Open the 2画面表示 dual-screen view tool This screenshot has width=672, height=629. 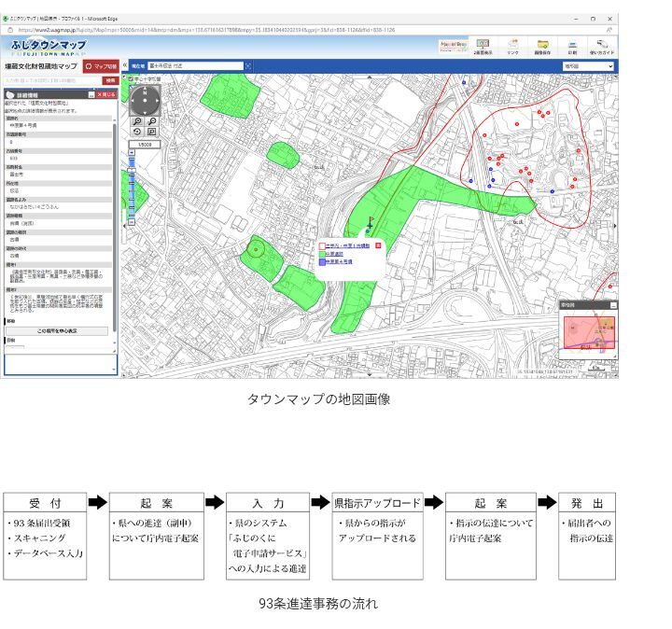coord(483,47)
